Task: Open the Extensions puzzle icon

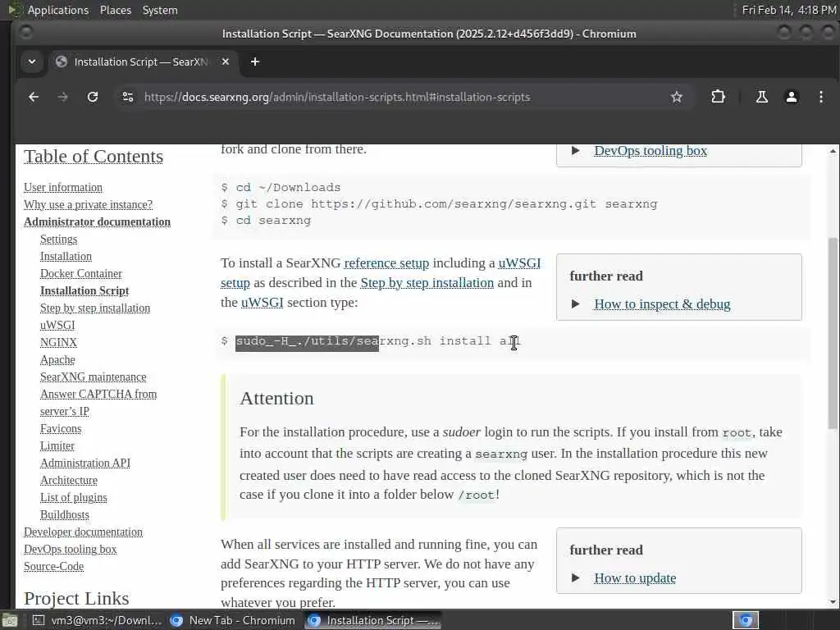Action: coord(718,97)
